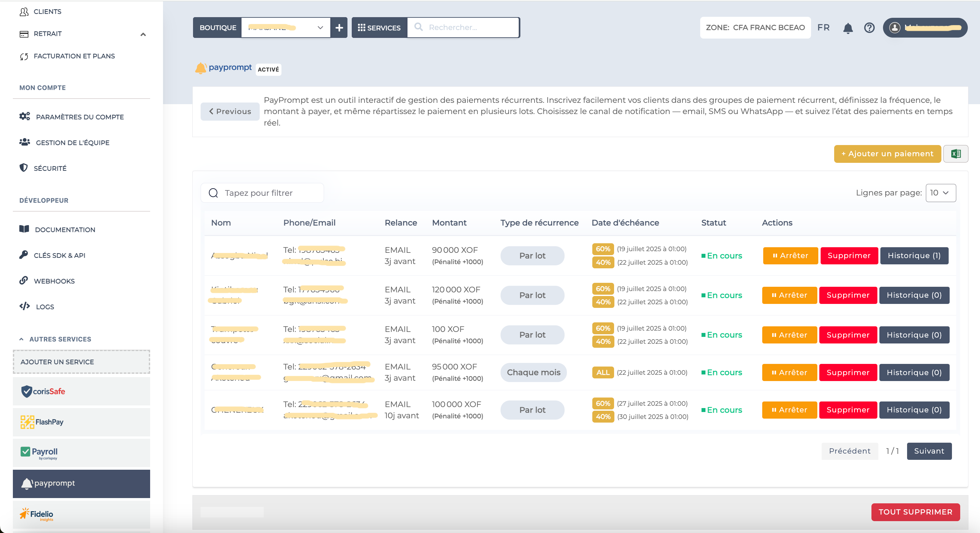Collapse the Retrait menu chevron
Image resolution: width=980 pixels, height=533 pixels.
(x=143, y=34)
